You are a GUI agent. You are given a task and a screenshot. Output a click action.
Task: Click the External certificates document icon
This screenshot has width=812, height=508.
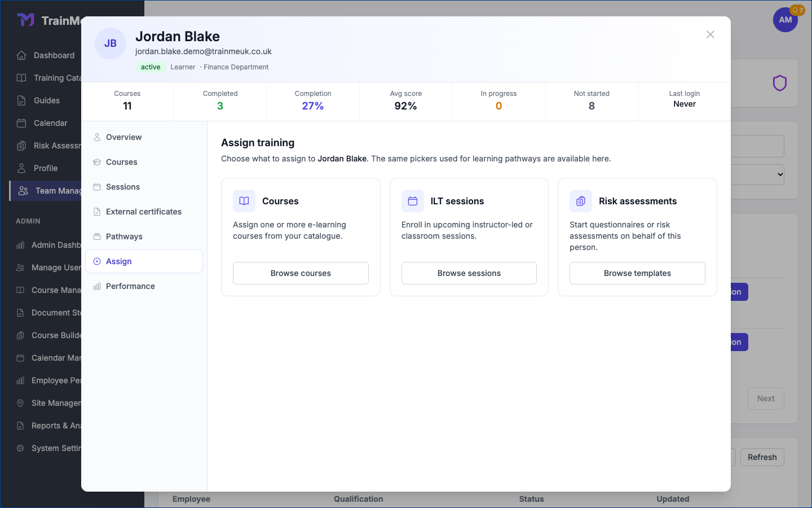(x=97, y=212)
